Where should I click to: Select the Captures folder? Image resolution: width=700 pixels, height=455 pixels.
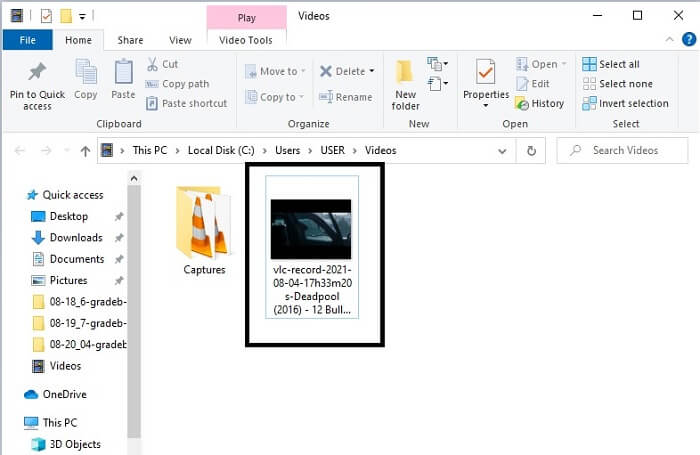204,230
